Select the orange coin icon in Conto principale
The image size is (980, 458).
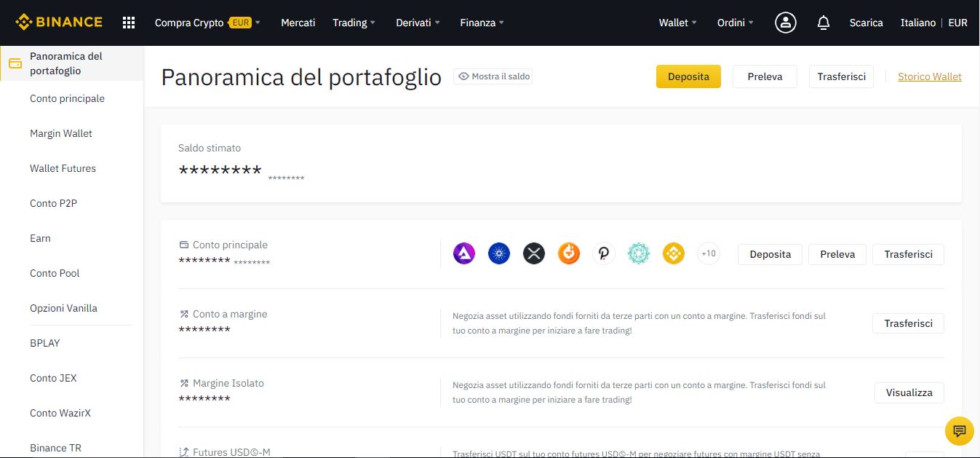coord(569,253)
